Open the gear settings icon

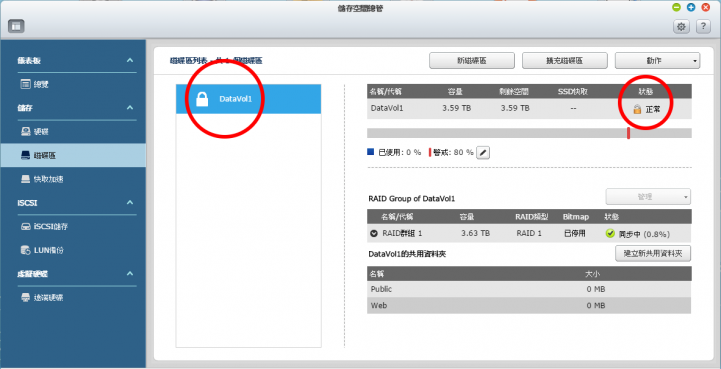pos(681,27)
